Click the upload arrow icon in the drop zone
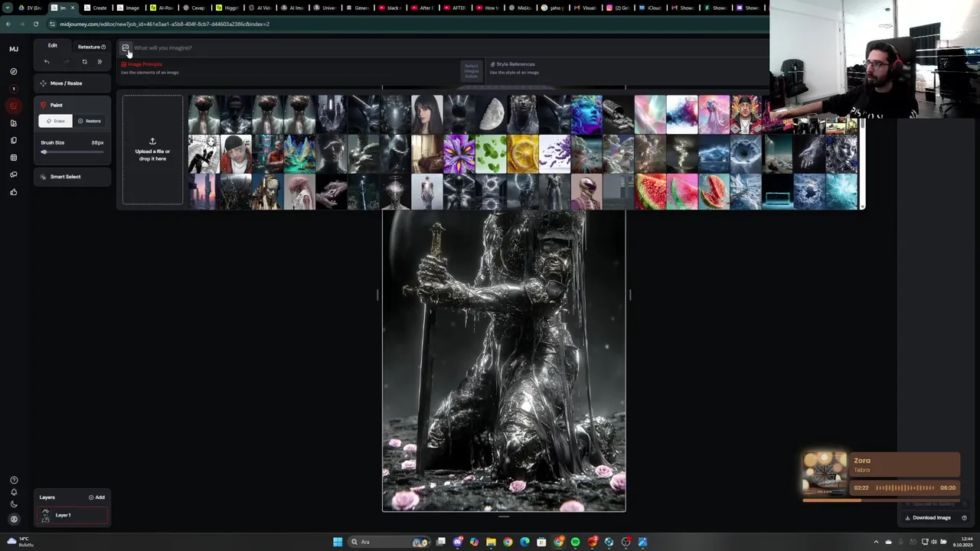The width and height of the screenshot is (980, 551). pyautogui.click(x=152, y=142)
